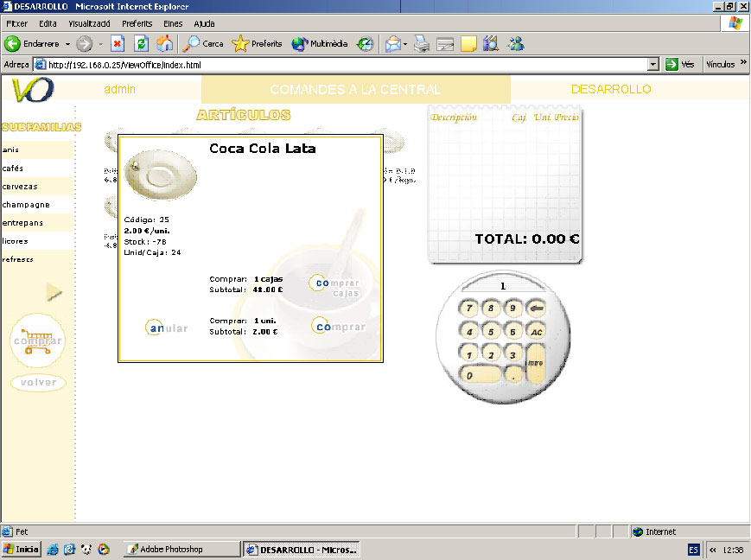Expand the Vínculos links chevron

point(743,63)
